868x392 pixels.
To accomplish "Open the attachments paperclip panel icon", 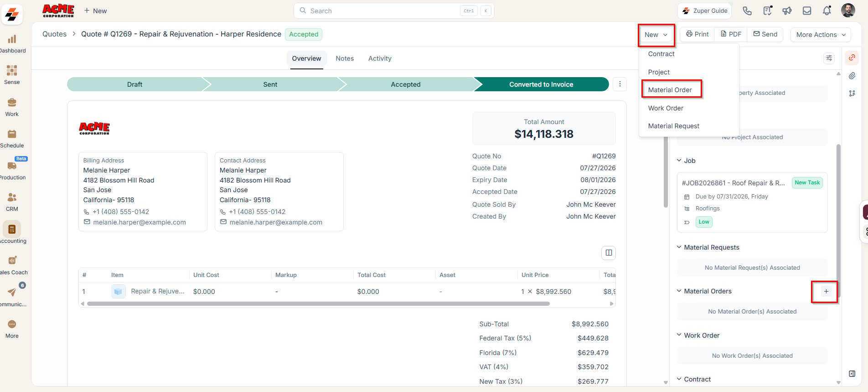I will pos(852,76).
